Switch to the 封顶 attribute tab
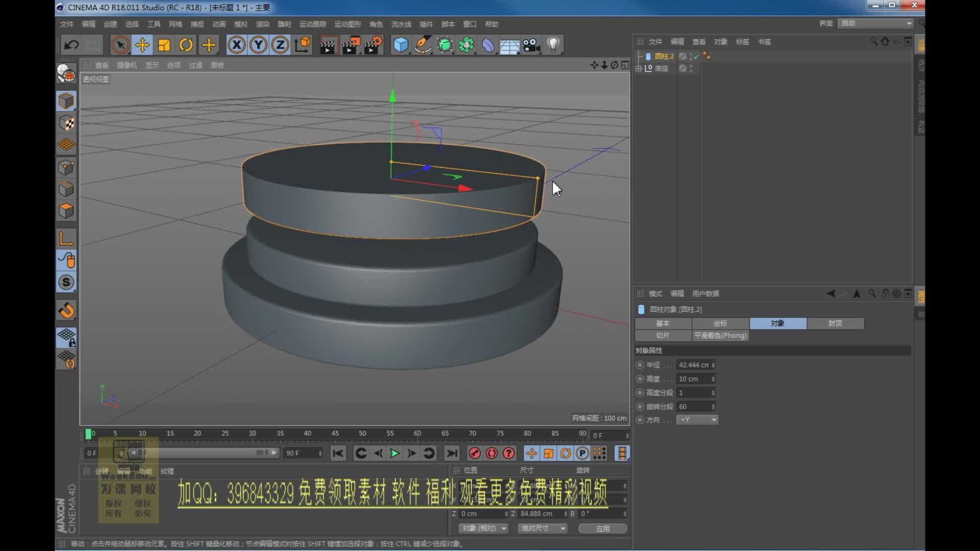 [836, 323]
